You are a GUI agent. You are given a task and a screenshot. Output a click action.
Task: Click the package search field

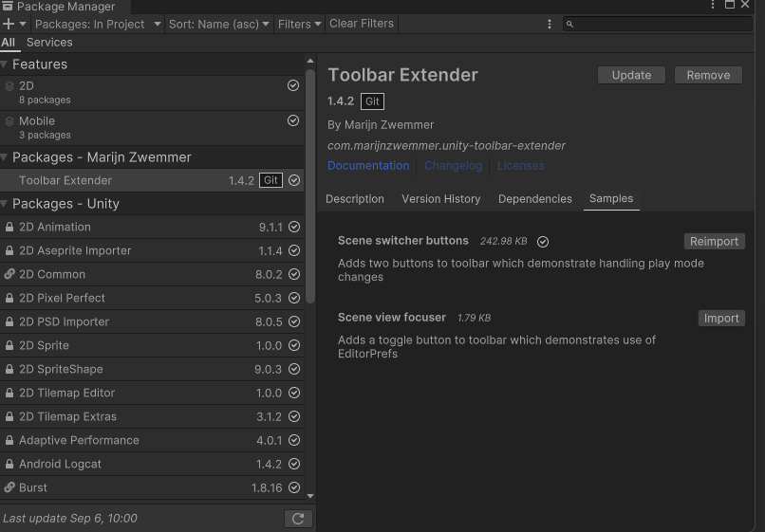point(657,24)
